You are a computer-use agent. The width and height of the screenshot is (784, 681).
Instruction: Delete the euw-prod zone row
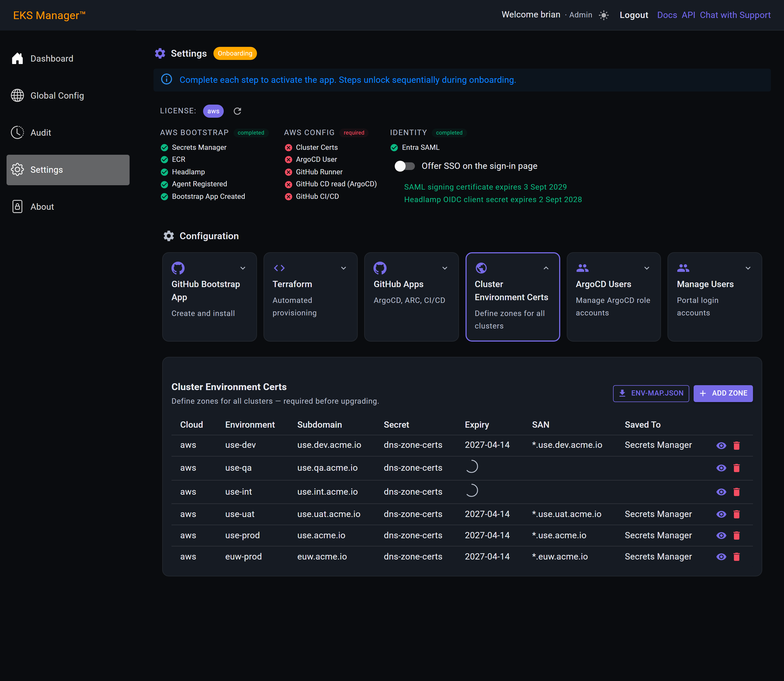pyautogui.click(x=737, y=557)
